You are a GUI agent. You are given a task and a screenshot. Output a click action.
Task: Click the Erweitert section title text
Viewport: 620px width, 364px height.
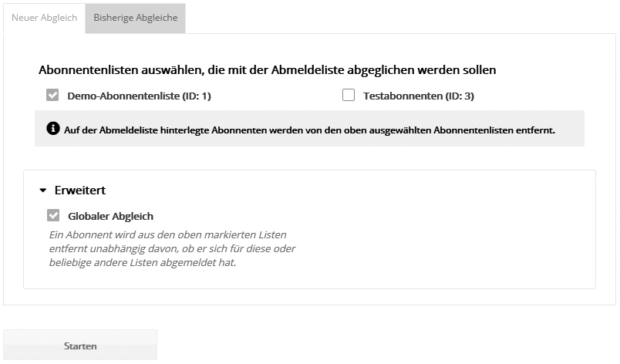pyautogui.click(x=80, y=190)
